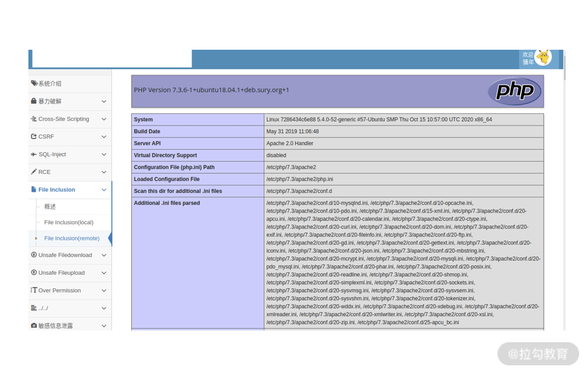Screen dimensions: 588x373
Task: Expand the 敏感信息泄露 chevron
Action: click(x=104, y=326)
